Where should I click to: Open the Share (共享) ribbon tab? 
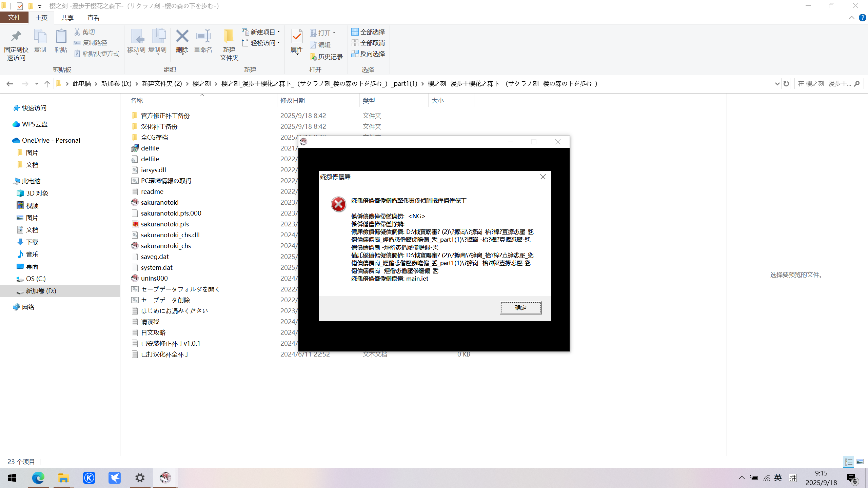pos(67,18)
